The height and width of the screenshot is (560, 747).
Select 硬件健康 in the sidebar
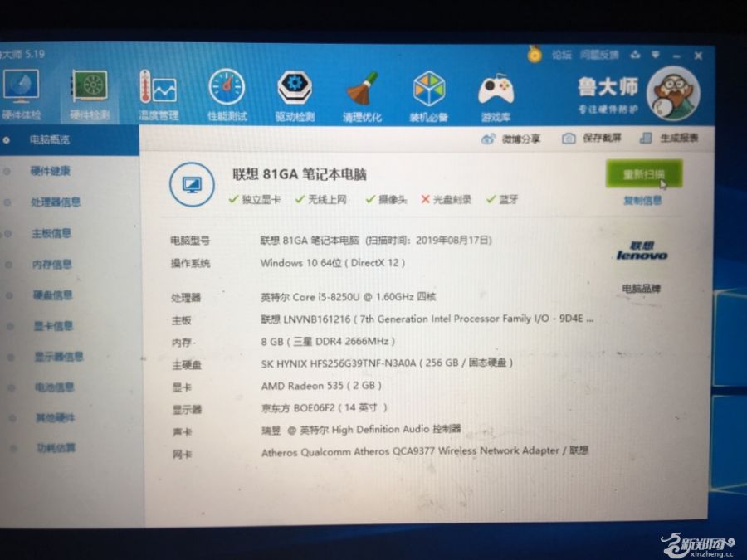(51, 170)
